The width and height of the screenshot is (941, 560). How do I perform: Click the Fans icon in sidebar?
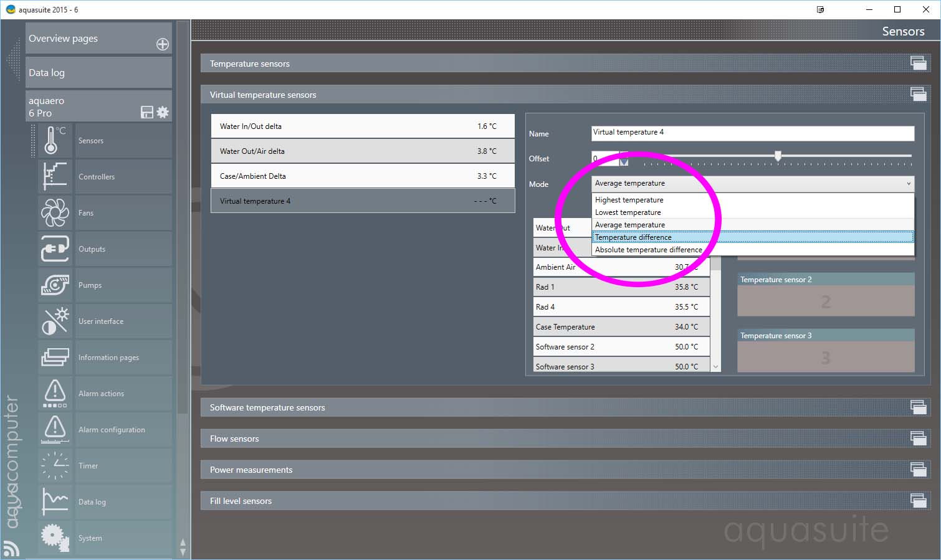coord(54,212)
